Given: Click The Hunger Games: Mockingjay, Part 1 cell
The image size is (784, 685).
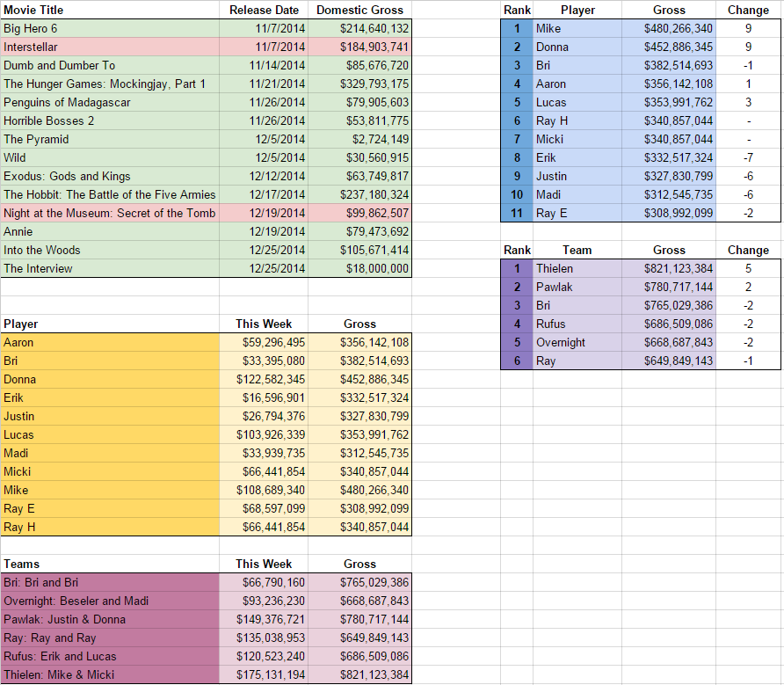Looking at the screenshot, I should pyautogui.click(x=110, y=84).
